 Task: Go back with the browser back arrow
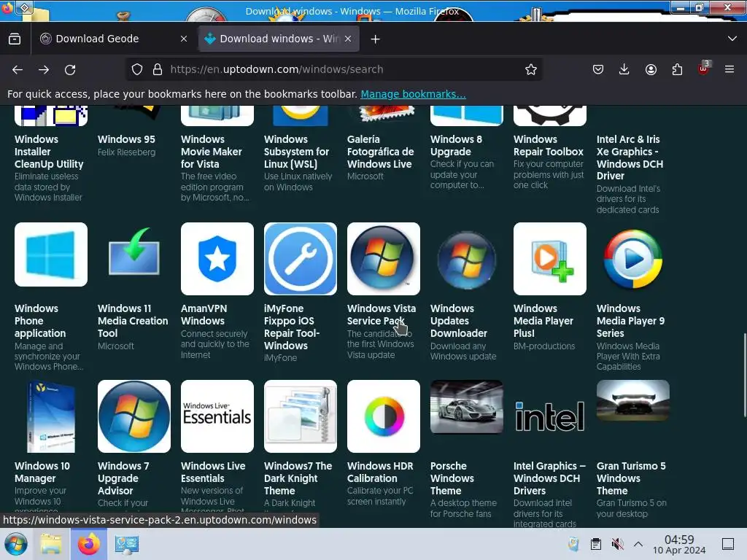pos(18,69)
